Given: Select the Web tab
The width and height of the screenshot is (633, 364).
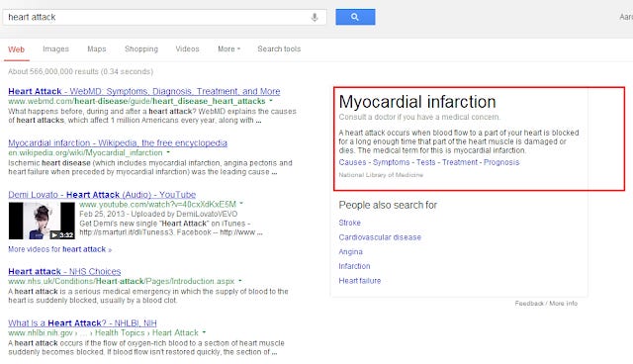Looking at the screenshot, I should point(17,49).
